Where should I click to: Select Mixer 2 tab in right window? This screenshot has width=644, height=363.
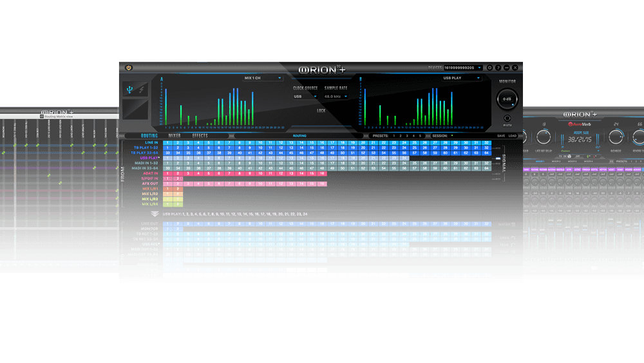[556, 162]
